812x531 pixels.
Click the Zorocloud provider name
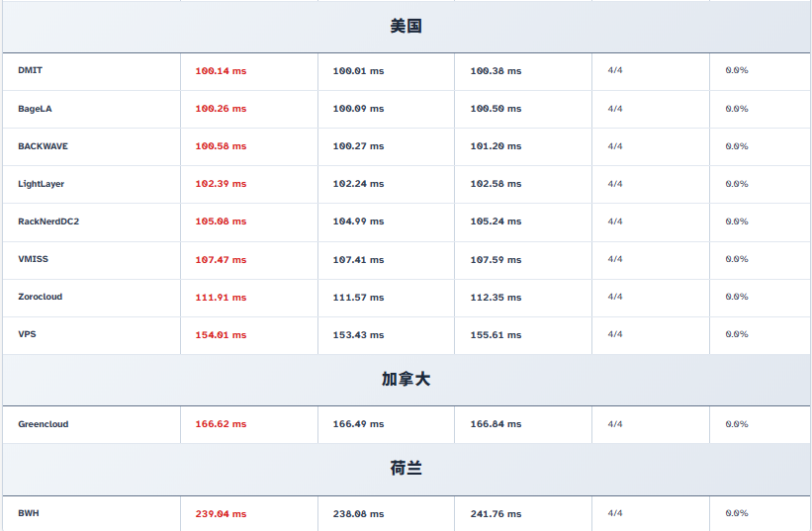[x=40, y=296]
